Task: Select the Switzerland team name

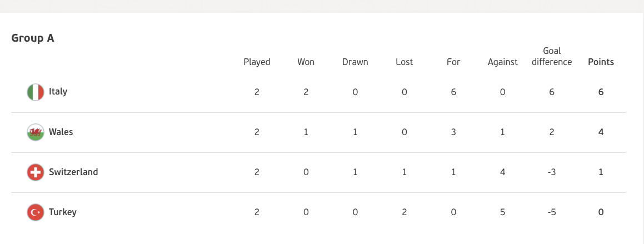Action: pyautogui.click(x=73, y=172)
